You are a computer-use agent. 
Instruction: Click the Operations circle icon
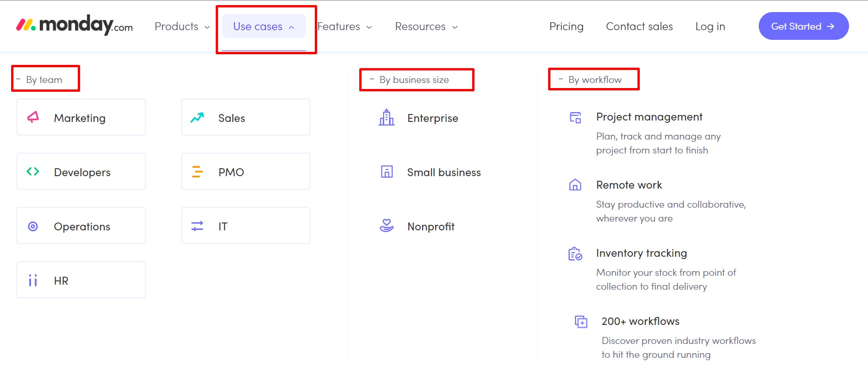33,226
